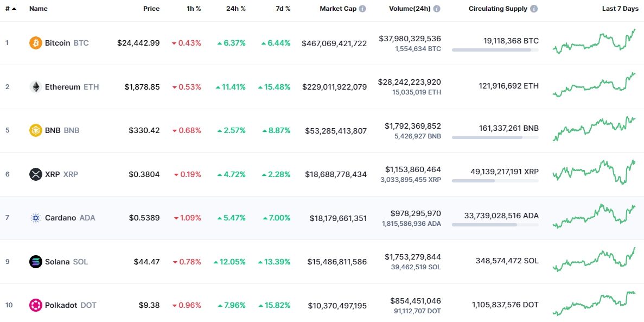Click Solana's market cap $15,486,811,586
644x322 pixels.
(x=337, y=262)
